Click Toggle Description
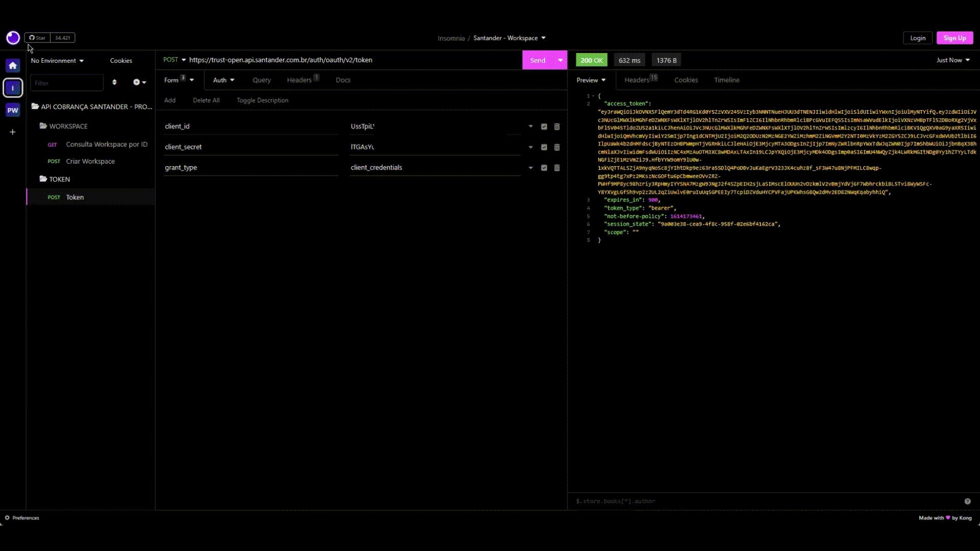The image size is (980, 551). pos(262,101)
